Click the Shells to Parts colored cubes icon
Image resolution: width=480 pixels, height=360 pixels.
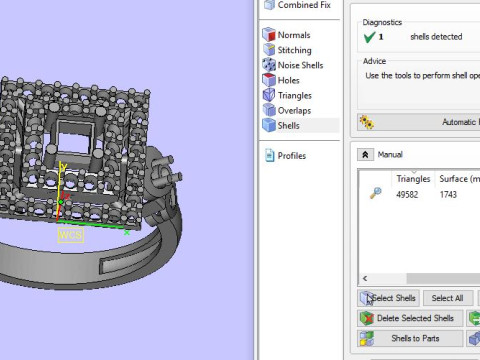(367, 338)
